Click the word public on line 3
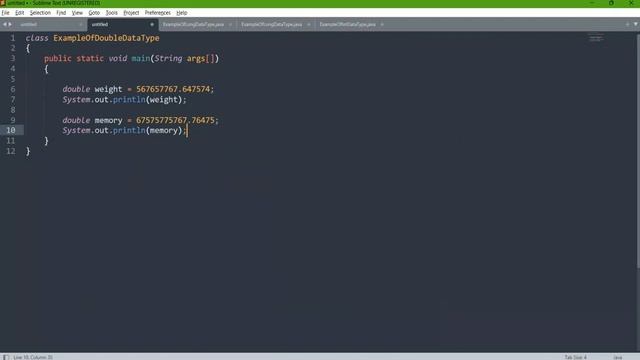 coord(58,58)
